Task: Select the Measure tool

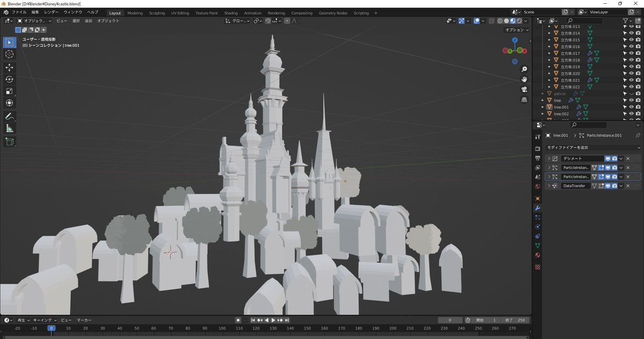Action: [x=9, y=128]
